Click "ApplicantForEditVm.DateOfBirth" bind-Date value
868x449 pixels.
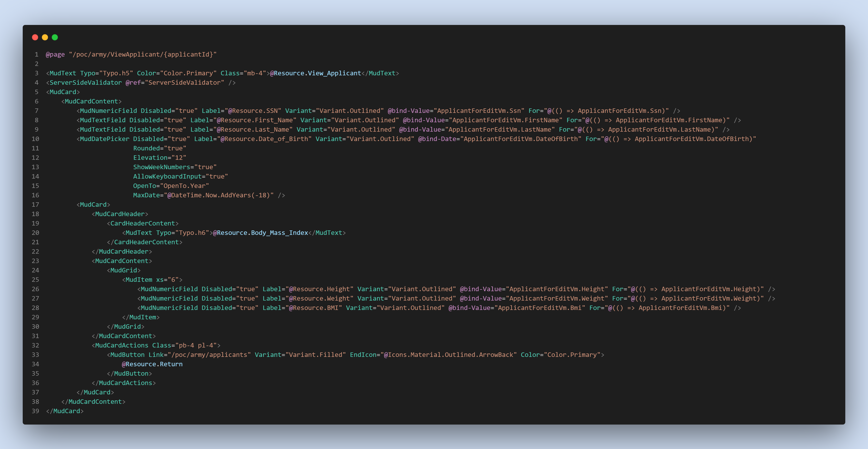point(521,139)
